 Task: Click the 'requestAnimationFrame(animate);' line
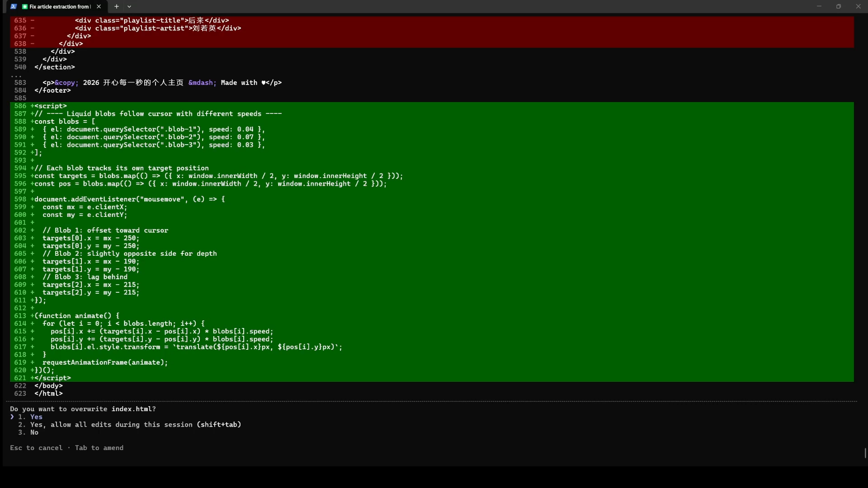tap(105, 362)
